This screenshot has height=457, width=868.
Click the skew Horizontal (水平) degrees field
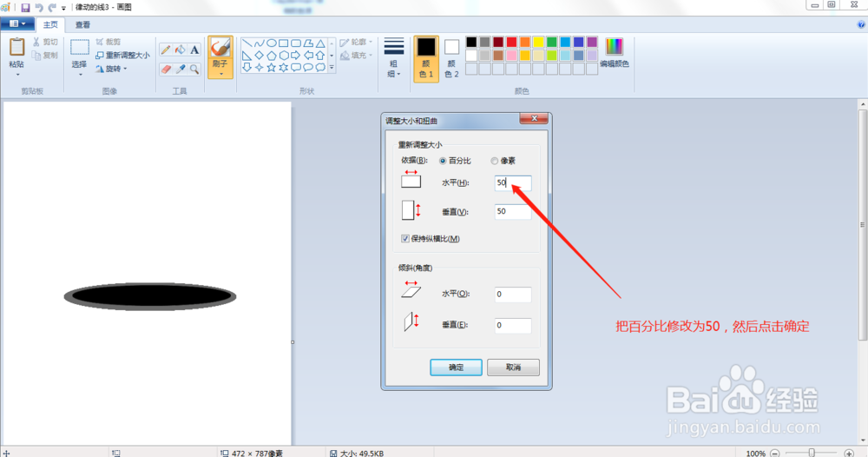[513, 295]
